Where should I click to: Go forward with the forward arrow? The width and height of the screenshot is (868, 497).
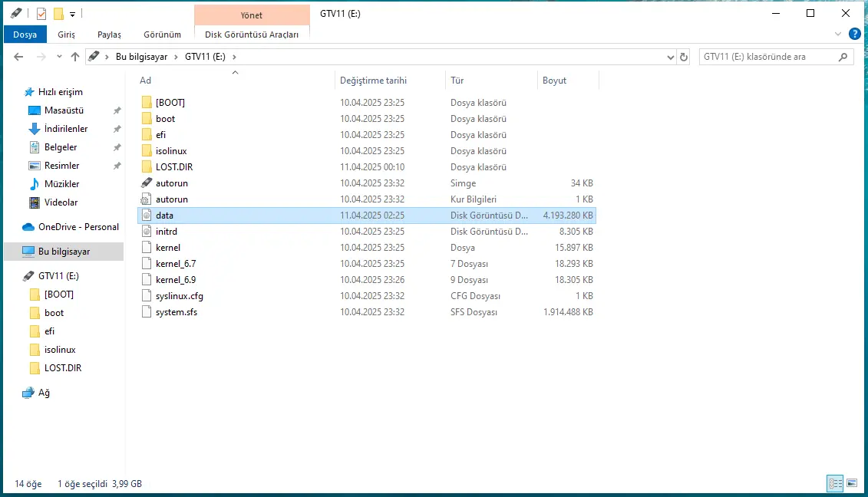point(41,57)
